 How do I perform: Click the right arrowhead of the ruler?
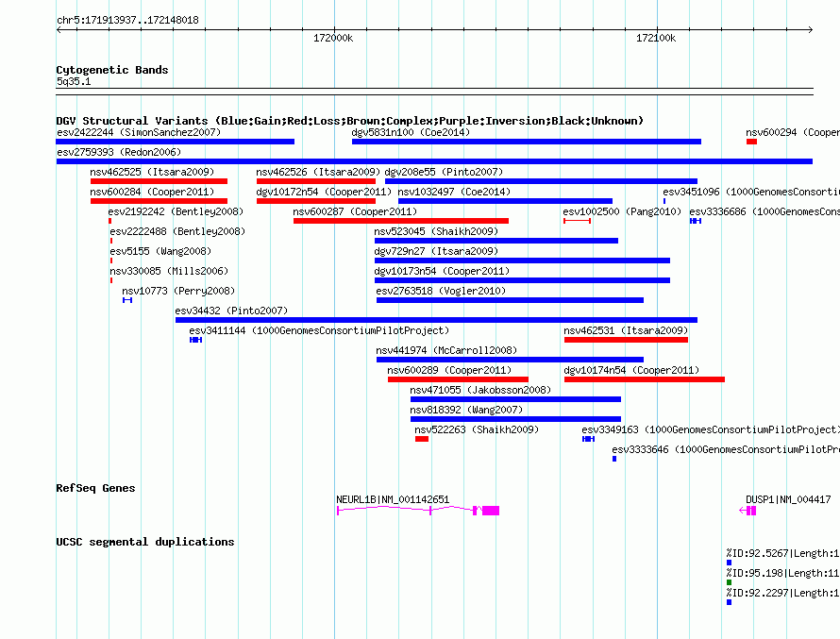click(x=810, y=30)
